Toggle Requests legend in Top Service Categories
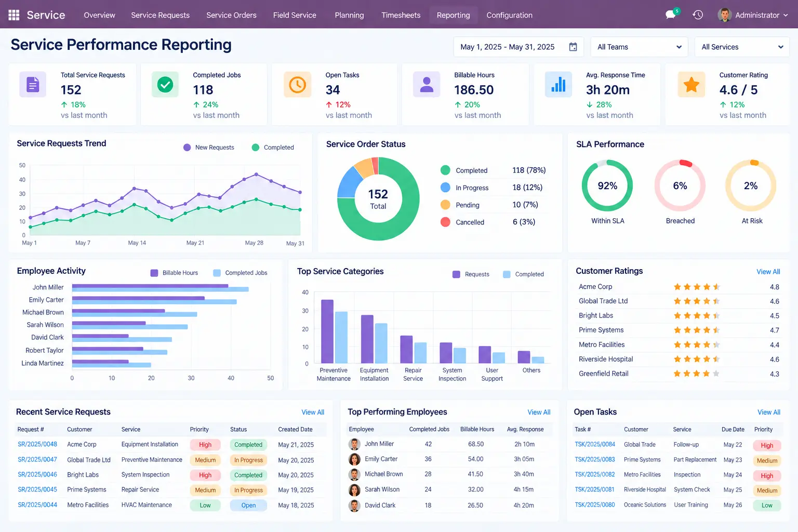The height and width of the screenshot is (532, 798). (471, 274)
